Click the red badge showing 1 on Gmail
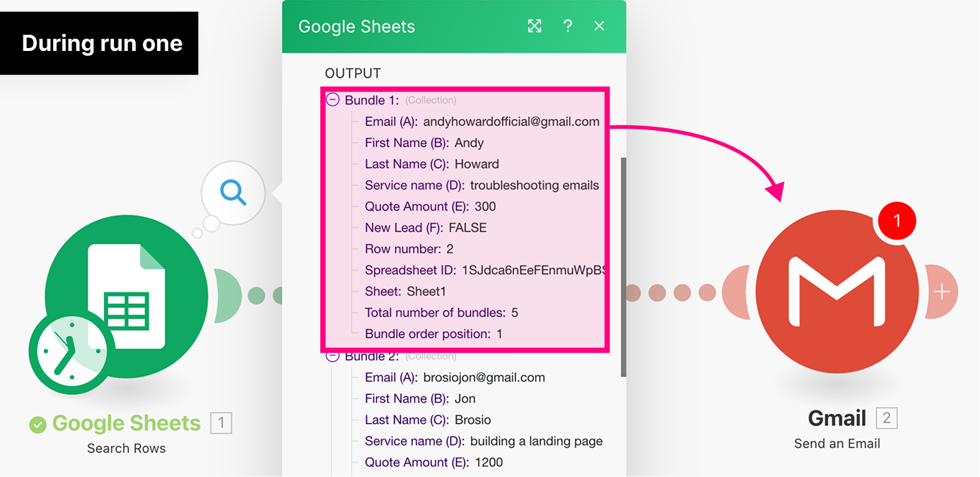 [x=897, y=221]
